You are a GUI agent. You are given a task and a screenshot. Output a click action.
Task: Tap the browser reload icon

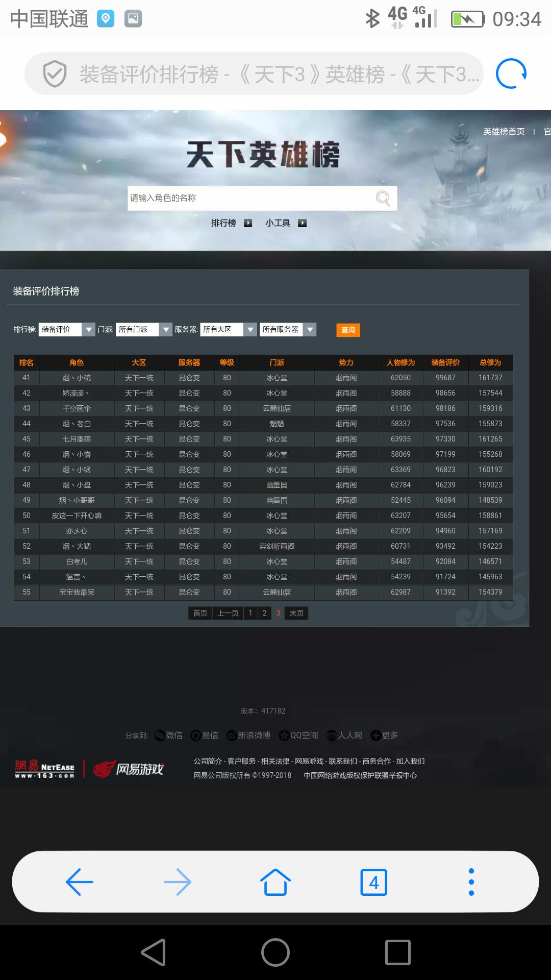click(x=511, y=74)
